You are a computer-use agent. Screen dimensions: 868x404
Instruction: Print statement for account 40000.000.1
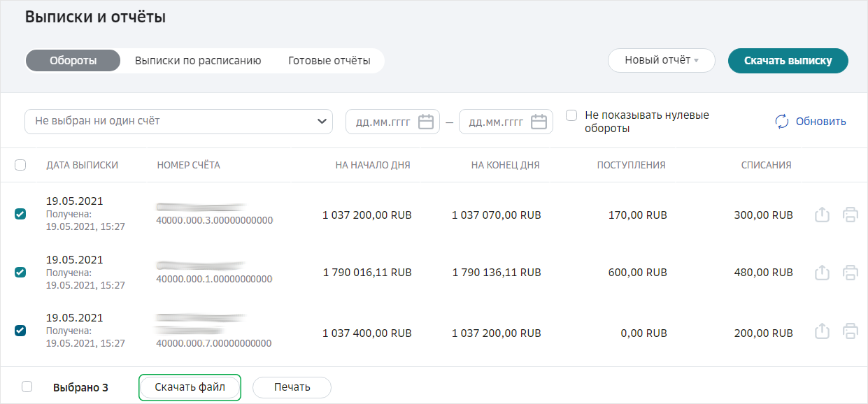(851, 273)
